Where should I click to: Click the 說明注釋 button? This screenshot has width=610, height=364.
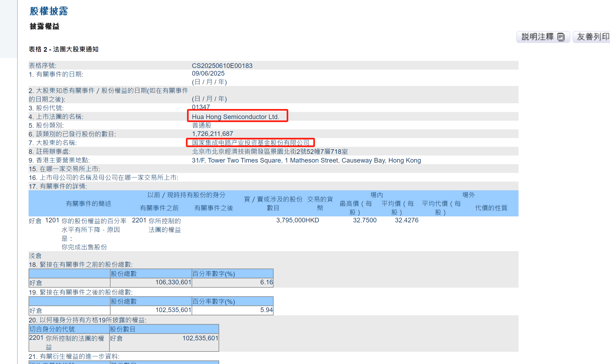[543, 37]
